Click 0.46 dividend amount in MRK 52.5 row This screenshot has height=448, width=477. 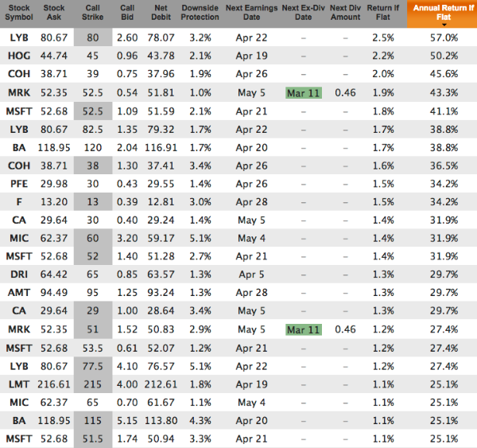[x=345, y=93]
